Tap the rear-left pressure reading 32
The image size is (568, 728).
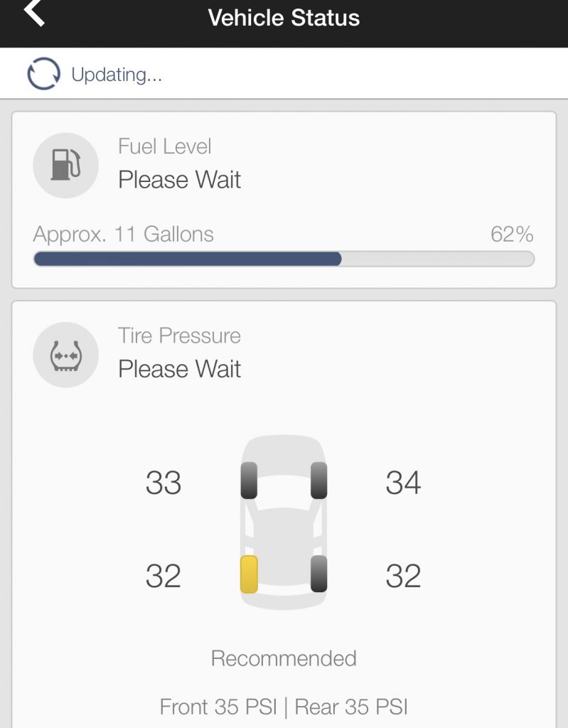[163, 576]
